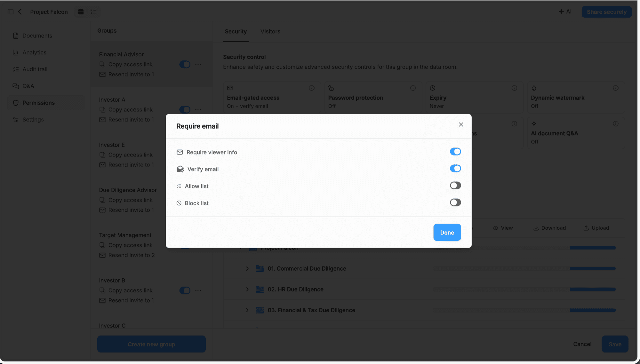Toggle Verify email switch
640x364 pixels.
pyautogui.click(x=455, y=169)
